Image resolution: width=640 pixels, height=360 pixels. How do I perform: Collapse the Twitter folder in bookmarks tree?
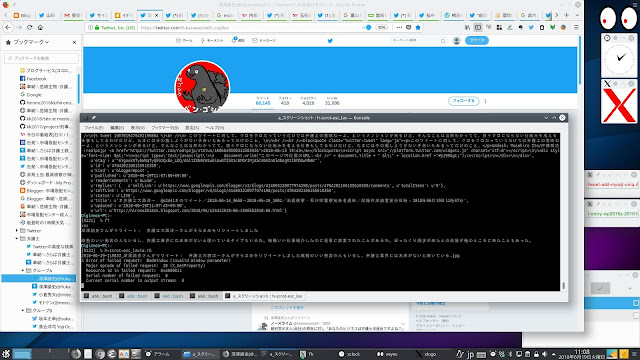[17, 231]
